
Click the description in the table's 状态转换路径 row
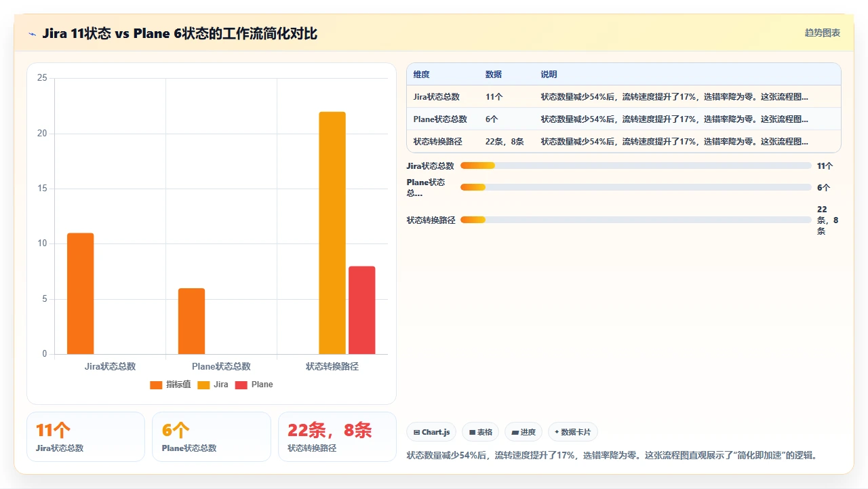(675, 142)
